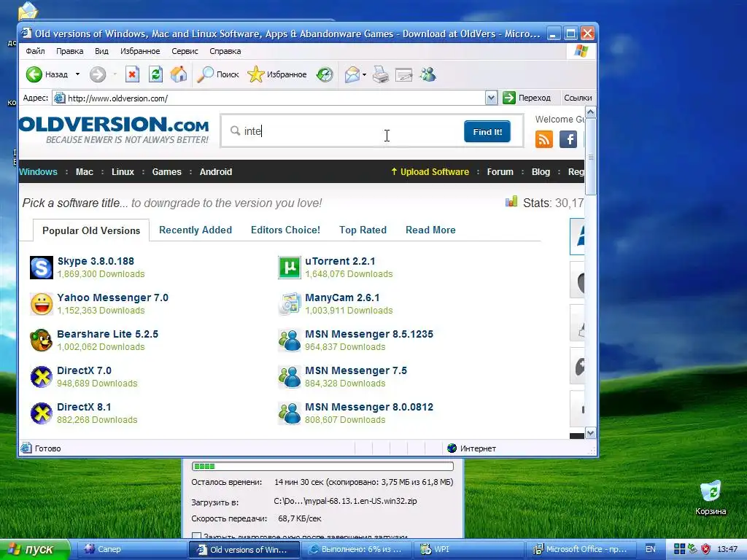Open the Forward button history dropdown
The width and height of the screenshot is (747, 560).
point(115,74)
